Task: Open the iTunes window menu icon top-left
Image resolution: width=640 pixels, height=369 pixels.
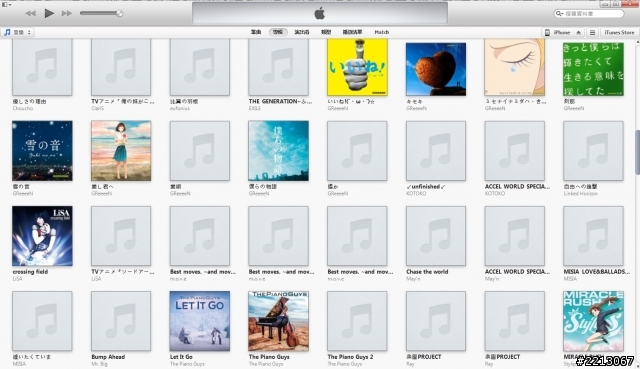Action: tap(6, 4)
